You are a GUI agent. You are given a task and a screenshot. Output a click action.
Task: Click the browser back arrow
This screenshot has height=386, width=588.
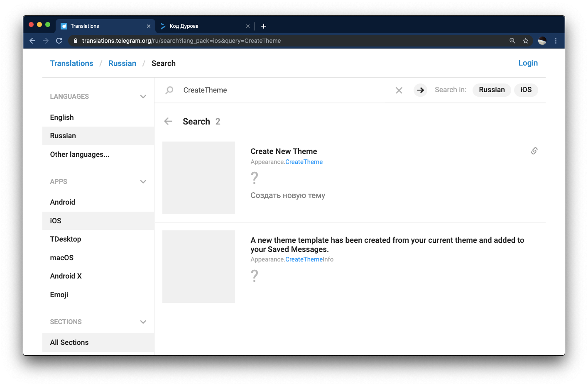(32, 41)
